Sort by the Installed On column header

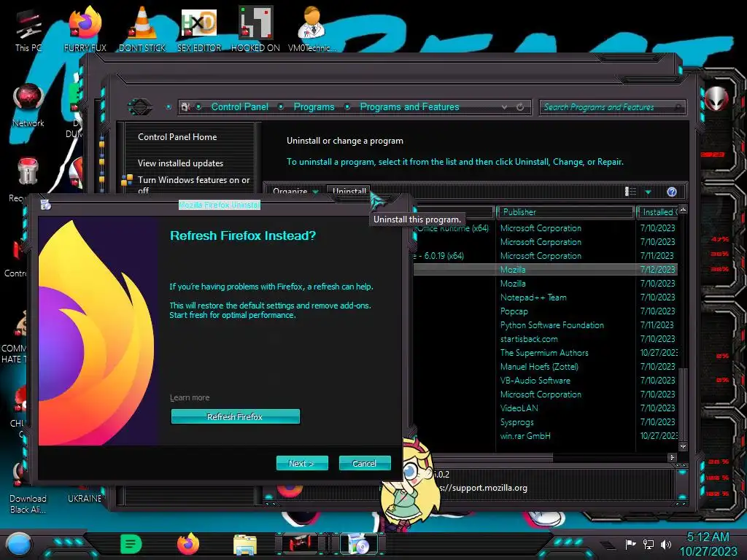click(657, 212)
